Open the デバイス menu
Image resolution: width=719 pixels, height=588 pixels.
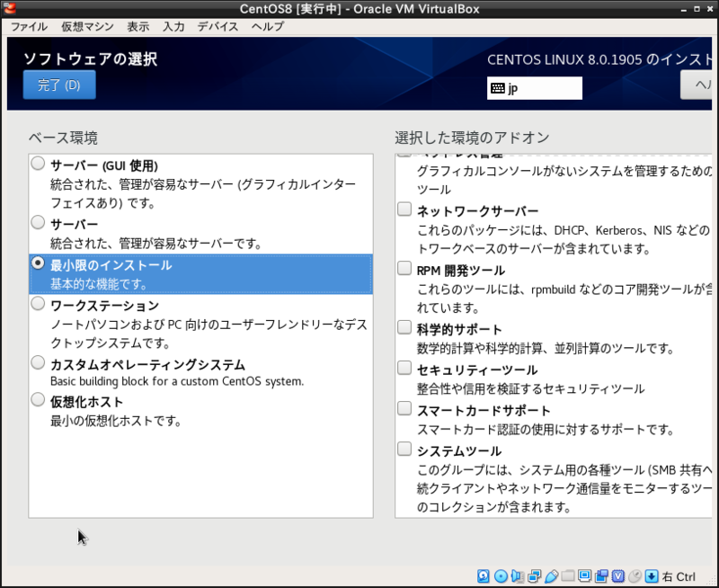pyautogui.click(x=217, y=27)
